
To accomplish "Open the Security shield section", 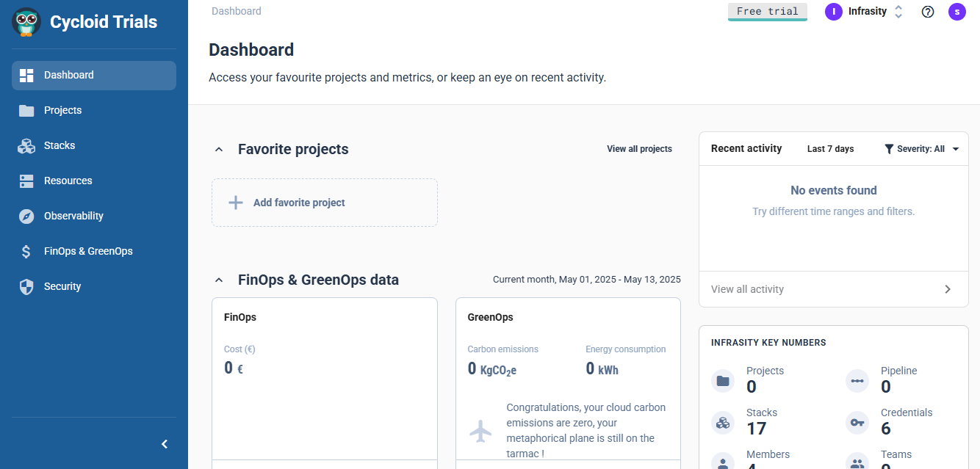I will coord(26,286).
